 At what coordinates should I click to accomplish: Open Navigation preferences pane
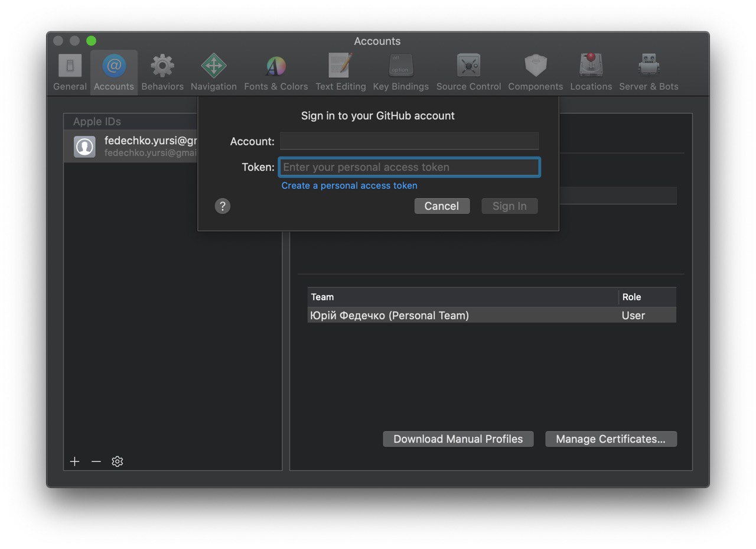(x=214, y=72)
